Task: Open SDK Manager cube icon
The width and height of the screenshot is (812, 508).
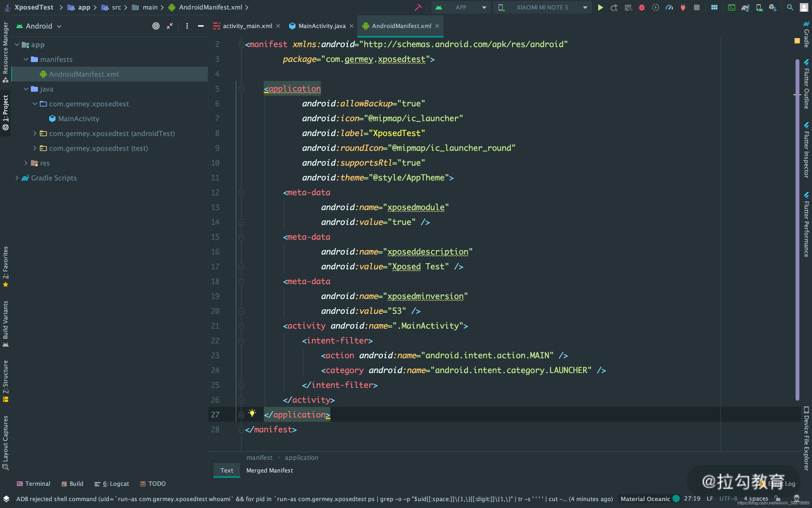Action: pyautogui.click(x=773, y=7)
